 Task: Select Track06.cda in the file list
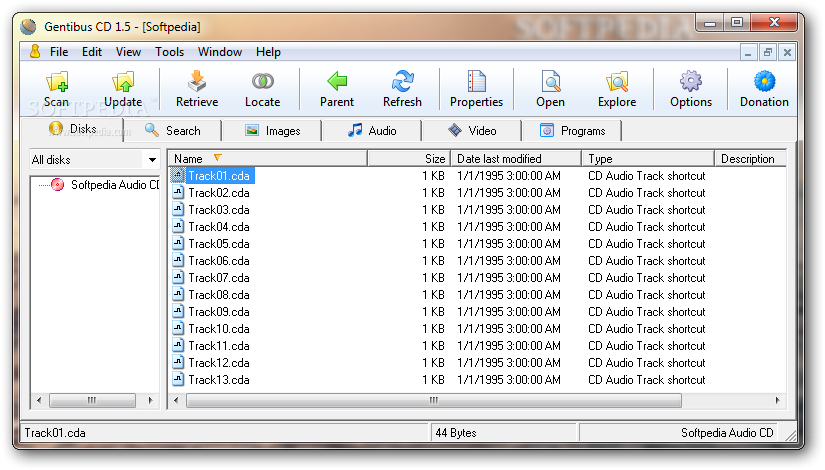pyautogui.click(x=219, y=261)
